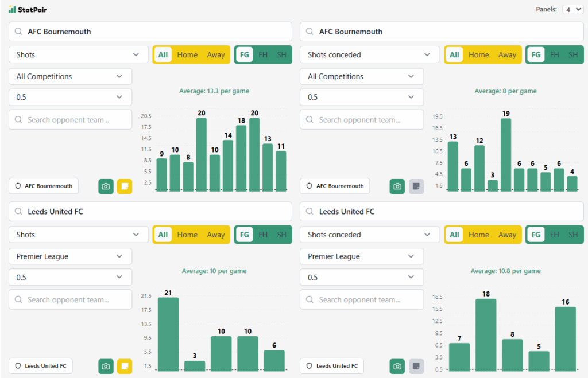Switch to FH in the Leeds Shots conceded panel
The image size is (588, 378).
click(554, 235)
